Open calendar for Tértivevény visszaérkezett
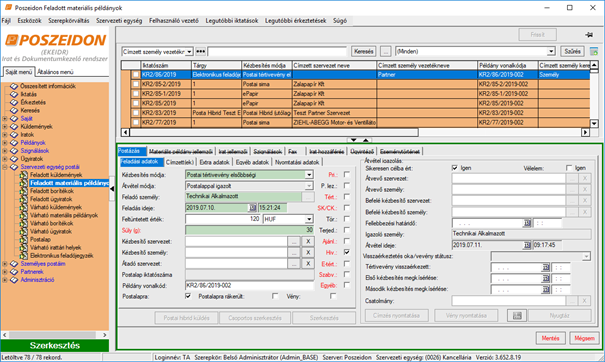The height and width of the screenshot is (362, 605). 546,267
